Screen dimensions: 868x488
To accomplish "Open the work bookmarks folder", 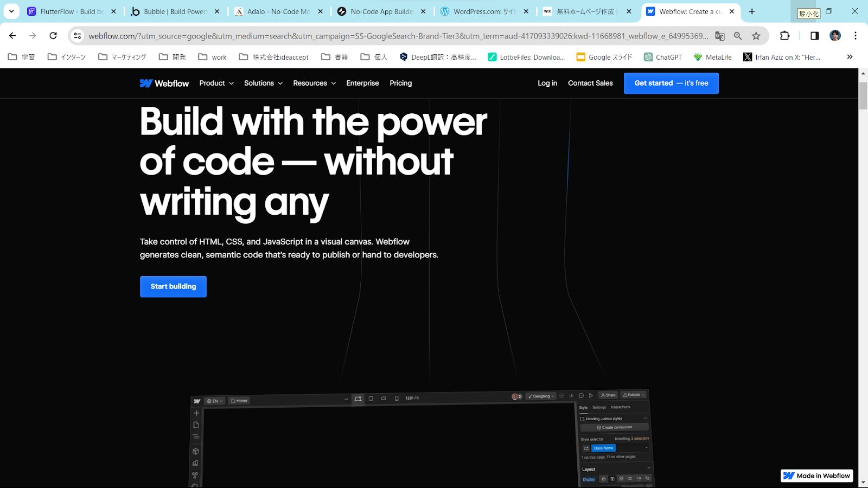I will click(212, 57).
